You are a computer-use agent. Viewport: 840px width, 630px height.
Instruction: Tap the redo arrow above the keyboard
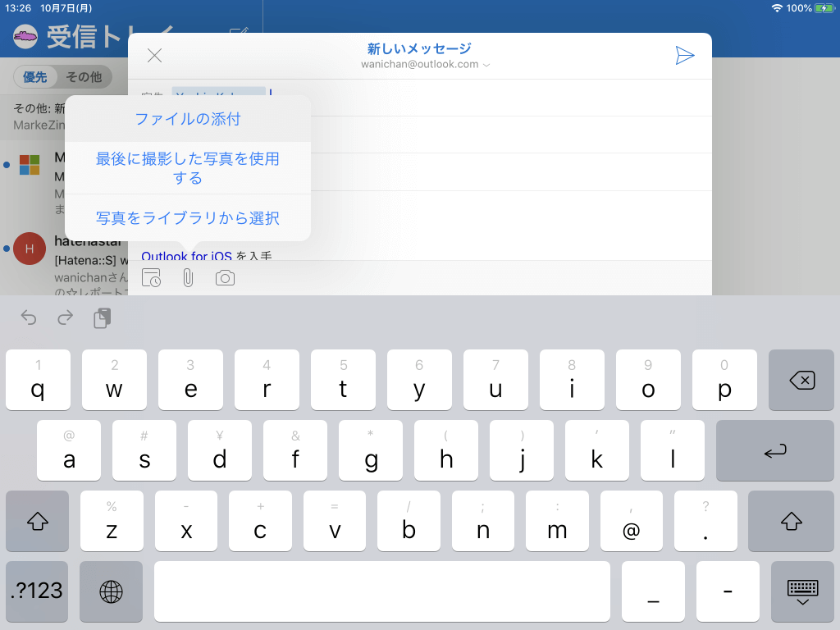(66, 318)
